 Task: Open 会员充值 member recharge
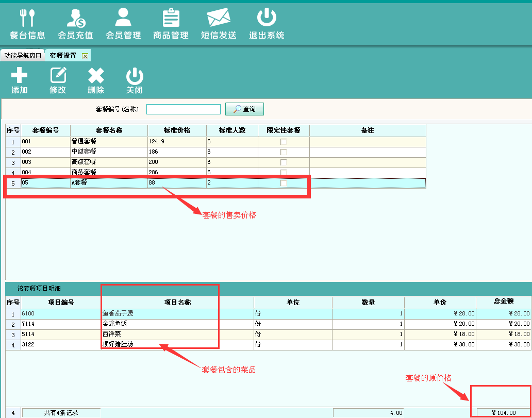coord(75,24)
